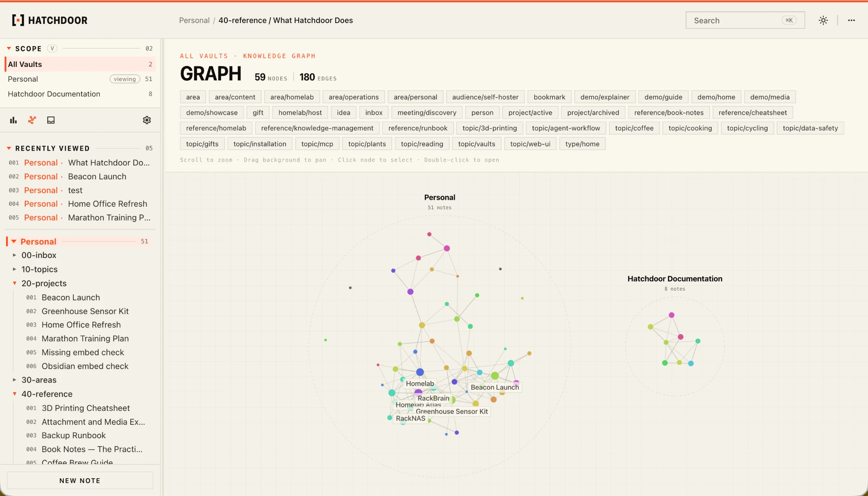This screenshot has height=496, width=868.
Task: Toggle the bookmark tag filter
Action: 549,97
